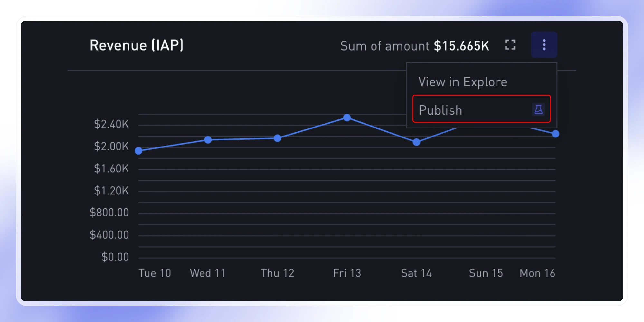Select the kebab menu on the chart card
The image size is (644, 322).
[544, 44]
